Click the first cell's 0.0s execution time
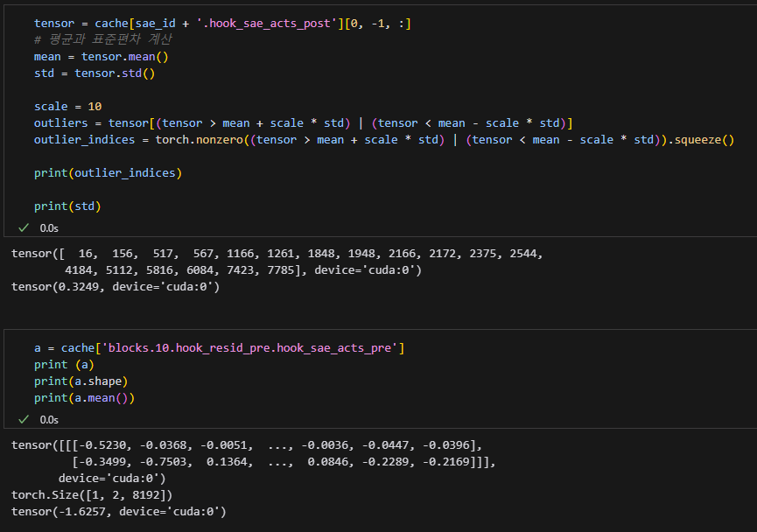Viewport: 757px width, 532px height. (x=49, y=228)
